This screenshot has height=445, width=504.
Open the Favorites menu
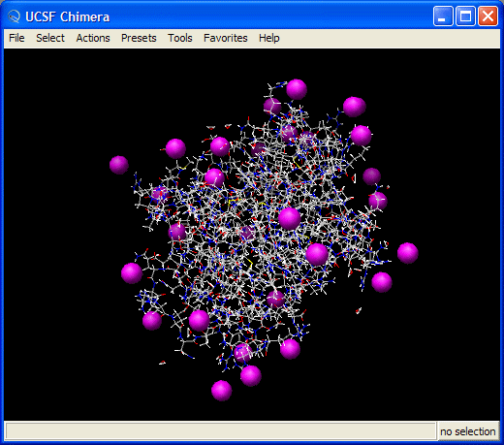(226, 38)
